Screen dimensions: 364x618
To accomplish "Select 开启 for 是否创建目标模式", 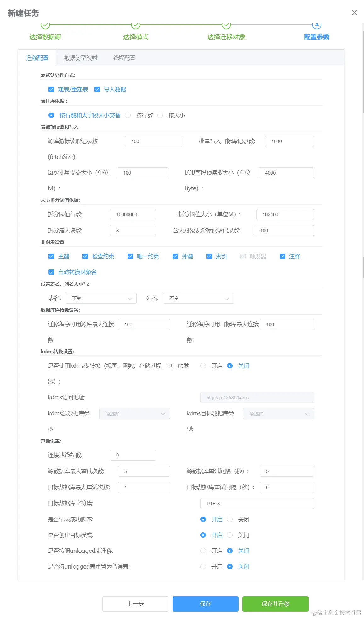I will tap(203, 535).
